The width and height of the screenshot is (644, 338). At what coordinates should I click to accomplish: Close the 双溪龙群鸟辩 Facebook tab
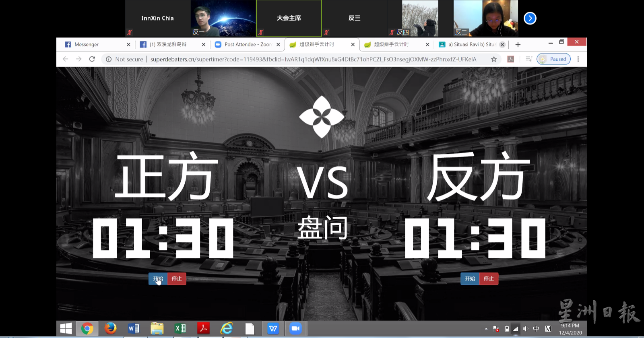click(203, 45)
